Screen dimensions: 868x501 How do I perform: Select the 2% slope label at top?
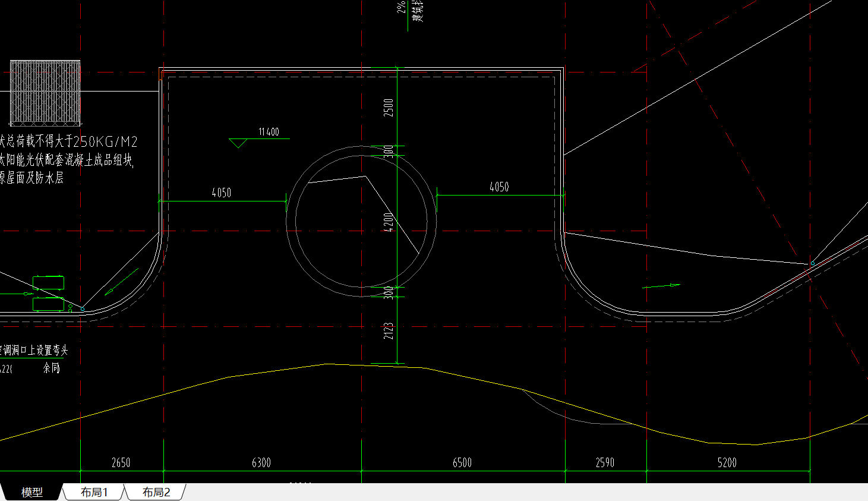click(402, 7)
